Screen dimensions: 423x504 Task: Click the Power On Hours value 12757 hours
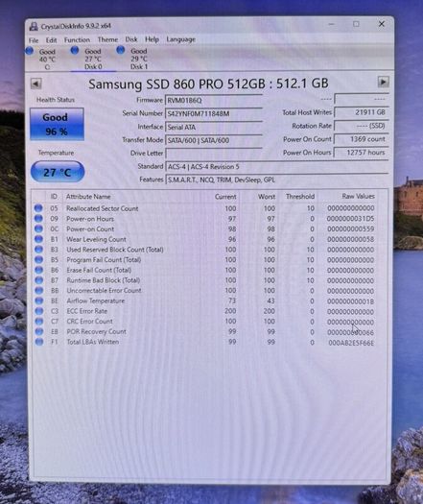(362, 152)
